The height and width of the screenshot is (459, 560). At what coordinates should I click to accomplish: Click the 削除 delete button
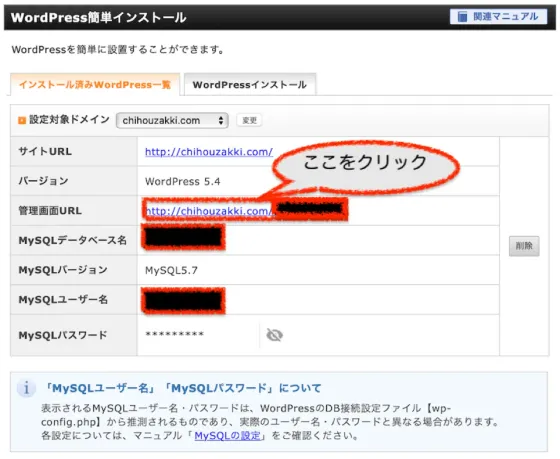click(x=524, y=246)
